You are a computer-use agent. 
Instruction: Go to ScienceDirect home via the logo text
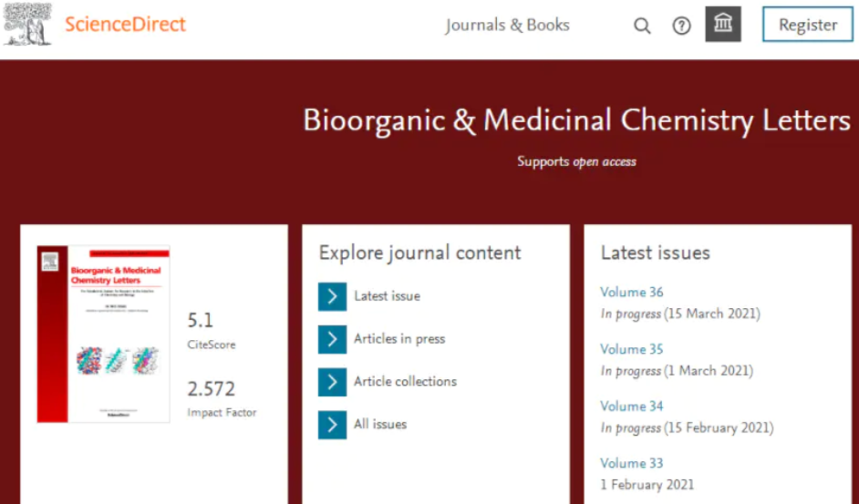pyautogui.click(x=126, y=24)
